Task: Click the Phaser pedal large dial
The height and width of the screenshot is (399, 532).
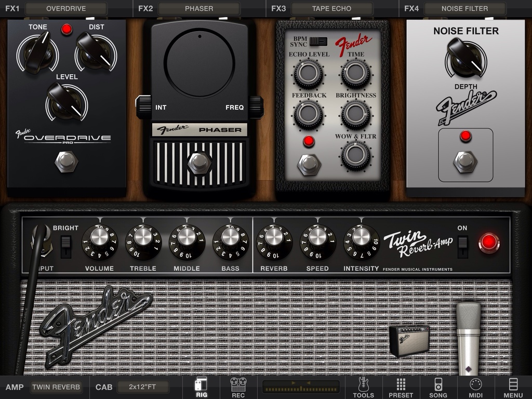Action: 199,62
